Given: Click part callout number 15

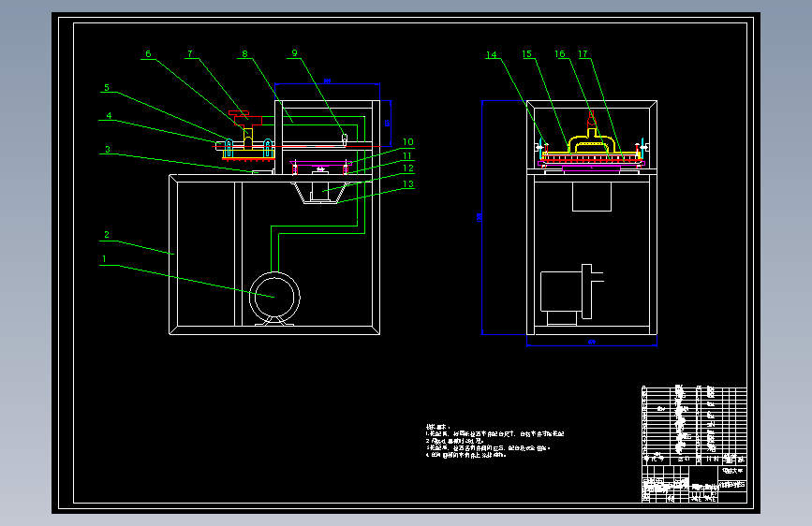Looking at the screenshot, I should click(x=526, y=54).
